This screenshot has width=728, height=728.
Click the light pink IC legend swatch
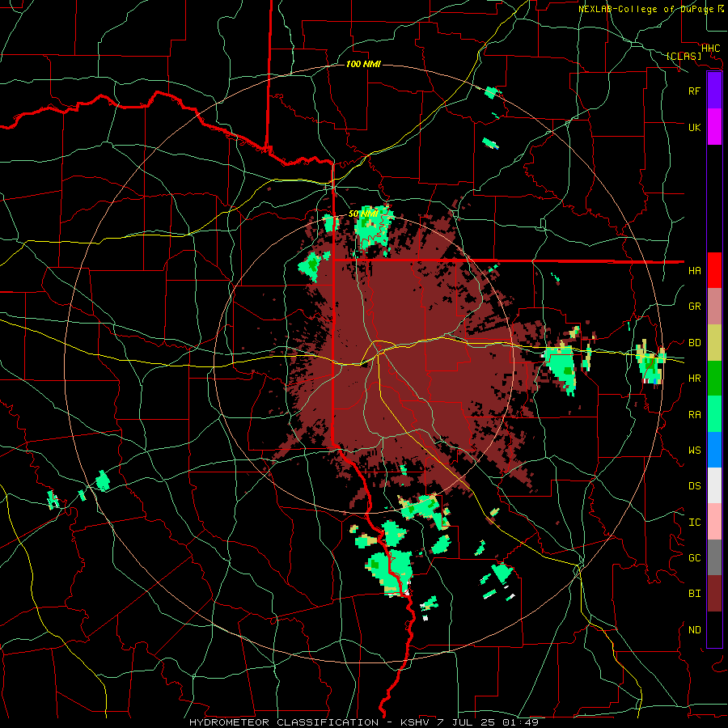click(x=714, y=522)
